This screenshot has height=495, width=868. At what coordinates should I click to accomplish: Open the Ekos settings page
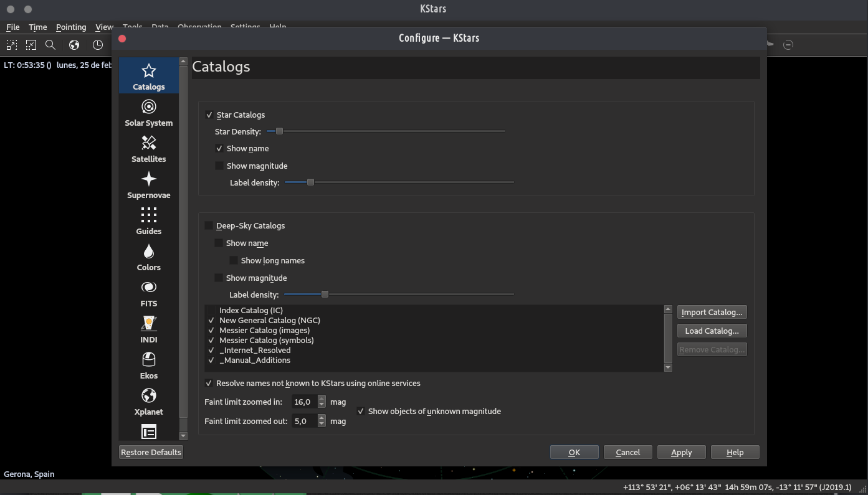point(148,365)
